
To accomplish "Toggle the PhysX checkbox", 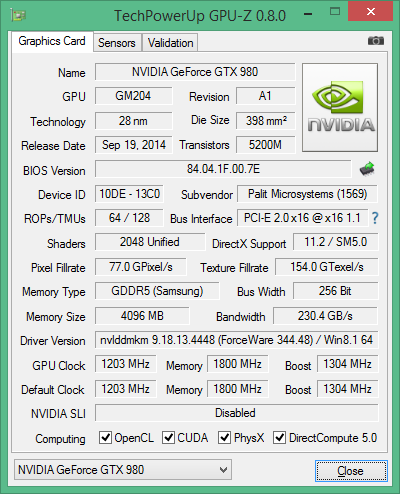I will [224, 437].
